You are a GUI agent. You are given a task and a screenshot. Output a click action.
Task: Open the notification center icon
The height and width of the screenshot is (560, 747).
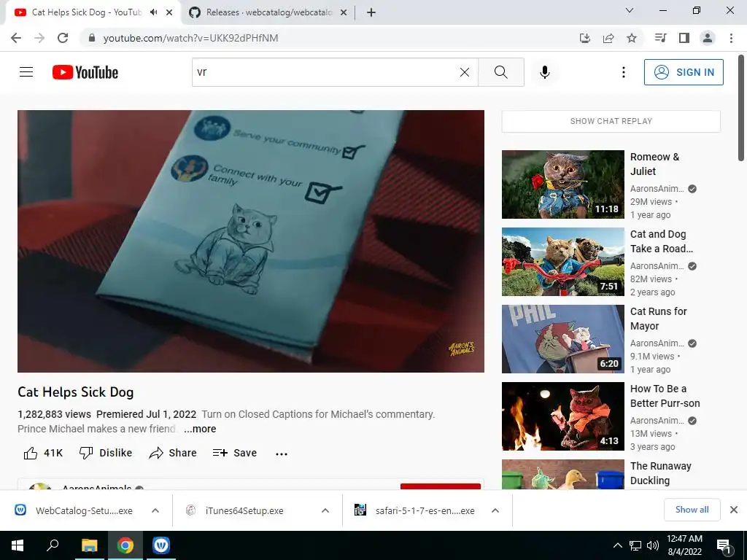[x=724, y=545]
